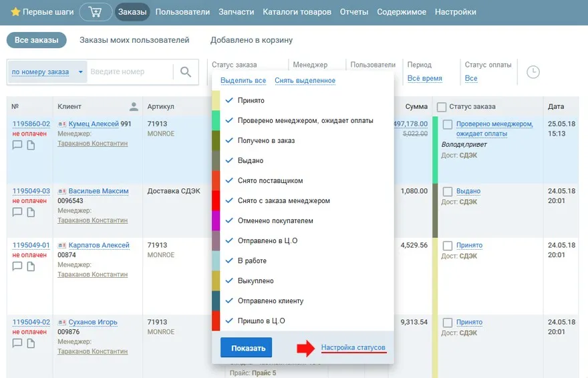Click the star icon near Первые шаги
This screenshot has width=588, height=378.
[15, 13]
